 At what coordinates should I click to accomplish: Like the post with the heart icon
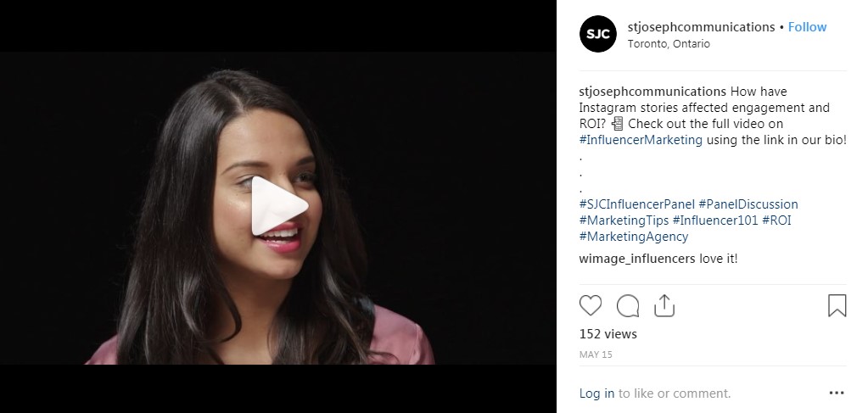[590, 305]
